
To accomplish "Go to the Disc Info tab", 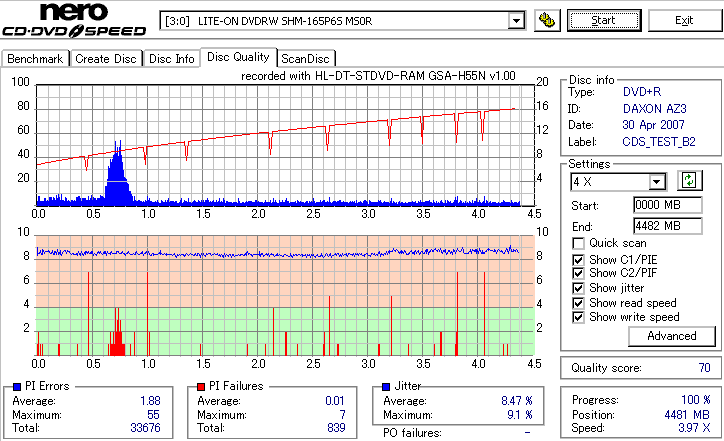I will point(172,59).
